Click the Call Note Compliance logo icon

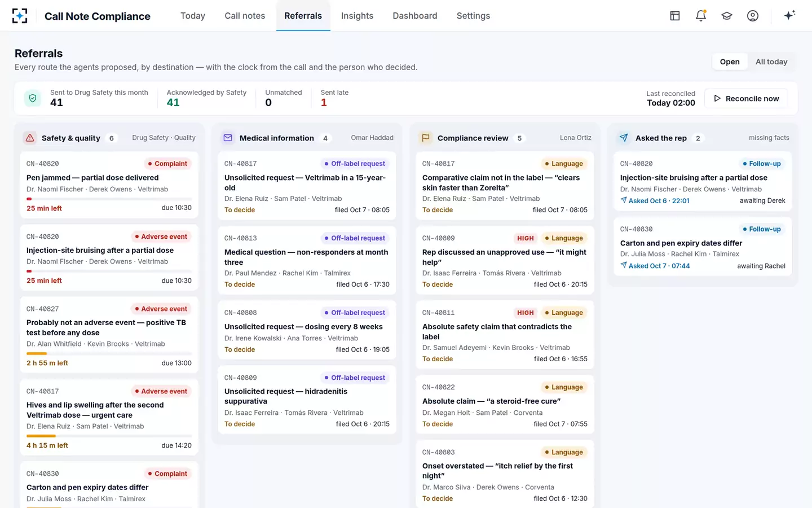(20, 16)
